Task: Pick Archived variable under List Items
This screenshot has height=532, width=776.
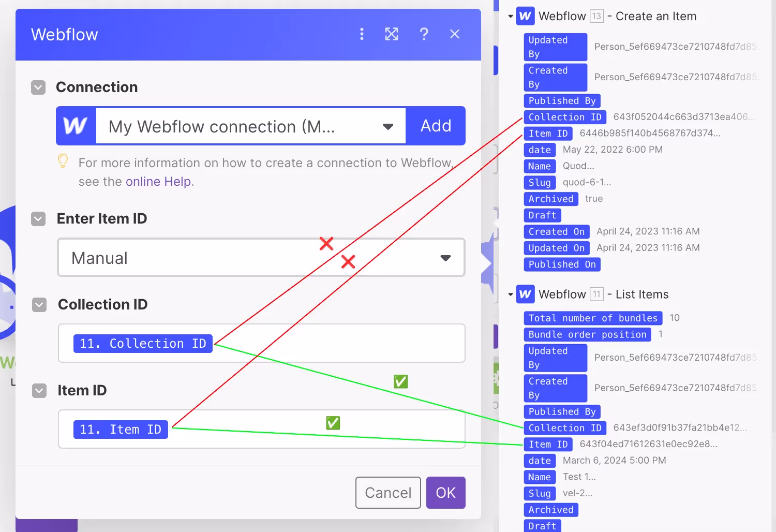Action: click(x=551, y=510)
